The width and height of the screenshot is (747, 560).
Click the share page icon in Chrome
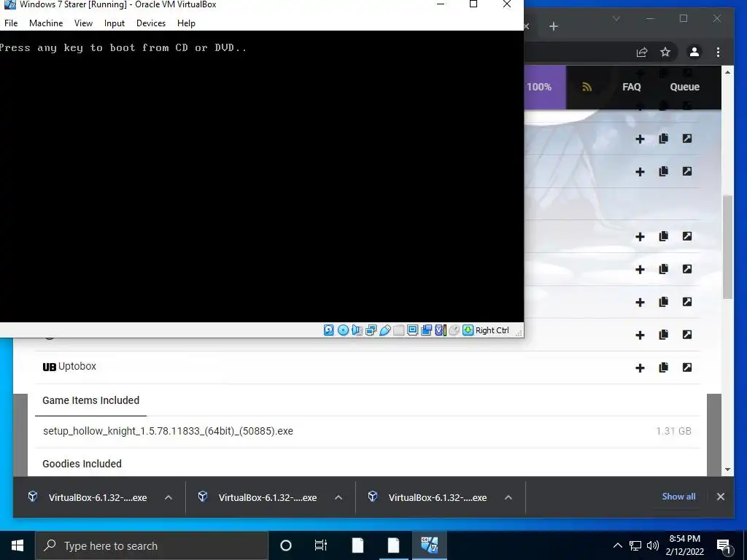tap(642, 52)
